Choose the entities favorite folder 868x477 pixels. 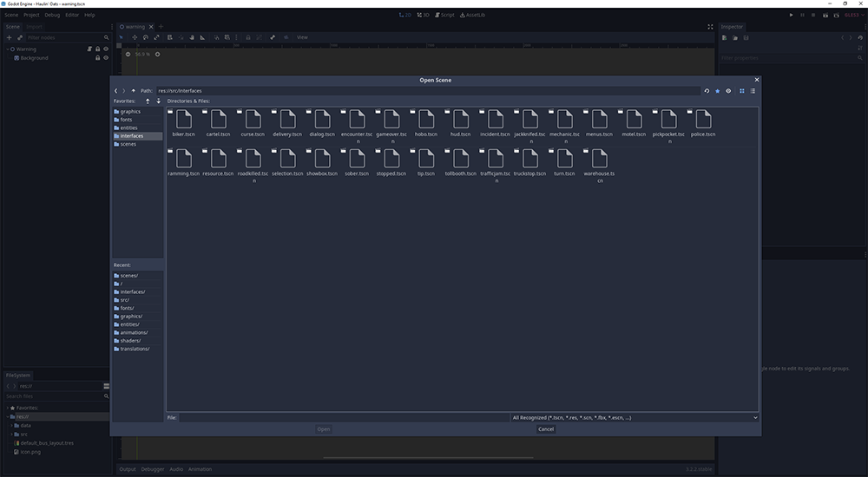pos(128,127)
